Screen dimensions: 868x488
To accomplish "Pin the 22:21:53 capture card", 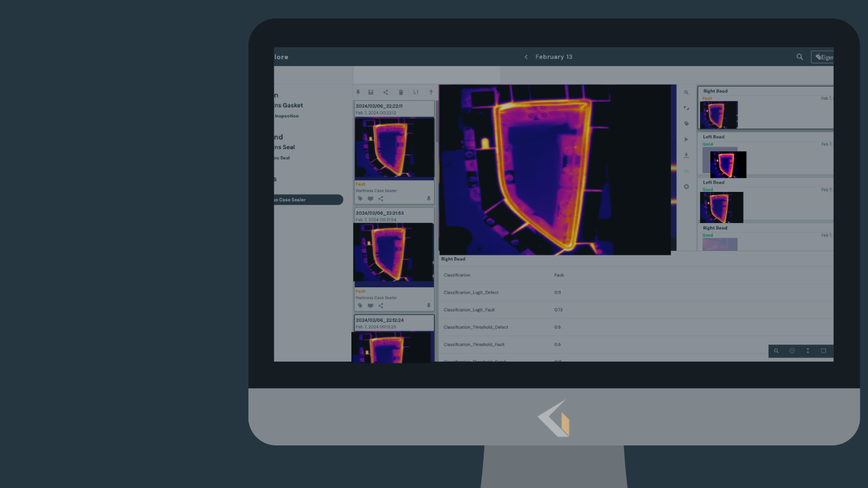I will (x=429, y=306).
